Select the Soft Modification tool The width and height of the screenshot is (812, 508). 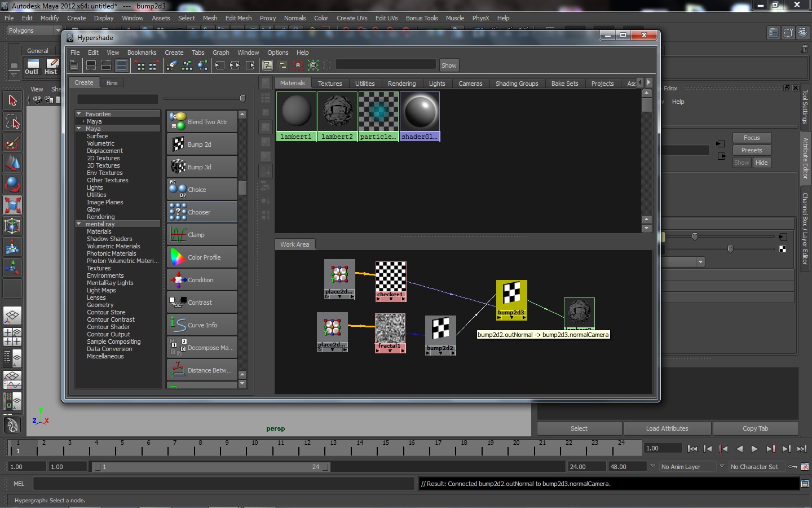[12, 247]
